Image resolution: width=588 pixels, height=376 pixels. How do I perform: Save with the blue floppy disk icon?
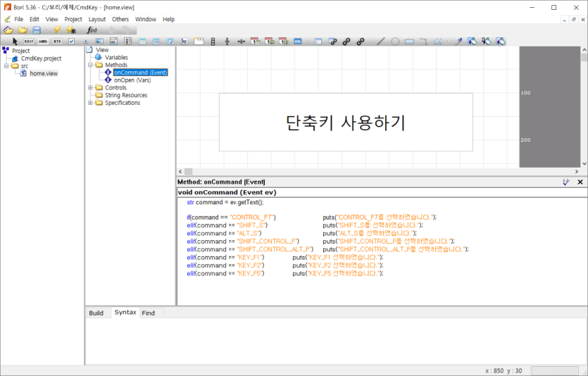coord(37,30)
